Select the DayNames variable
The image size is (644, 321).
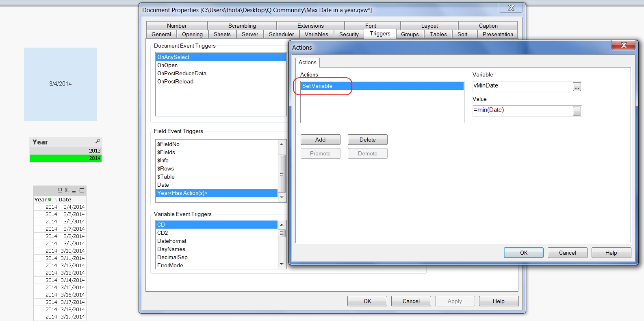pyautogui.click(x=217, y=249)
